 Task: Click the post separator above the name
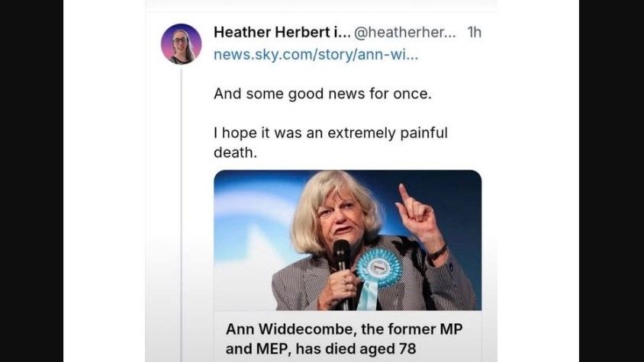(321, 11)
